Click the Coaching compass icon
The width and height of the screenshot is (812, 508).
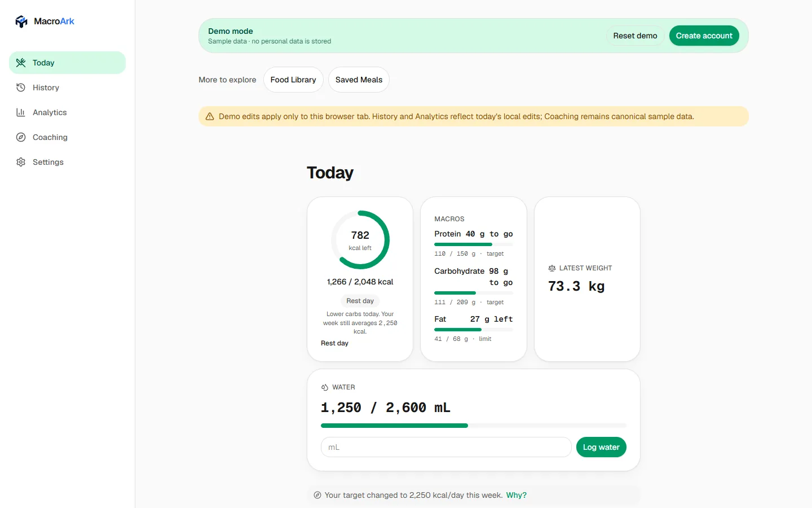pyautogui.click(x=21, y=137)
